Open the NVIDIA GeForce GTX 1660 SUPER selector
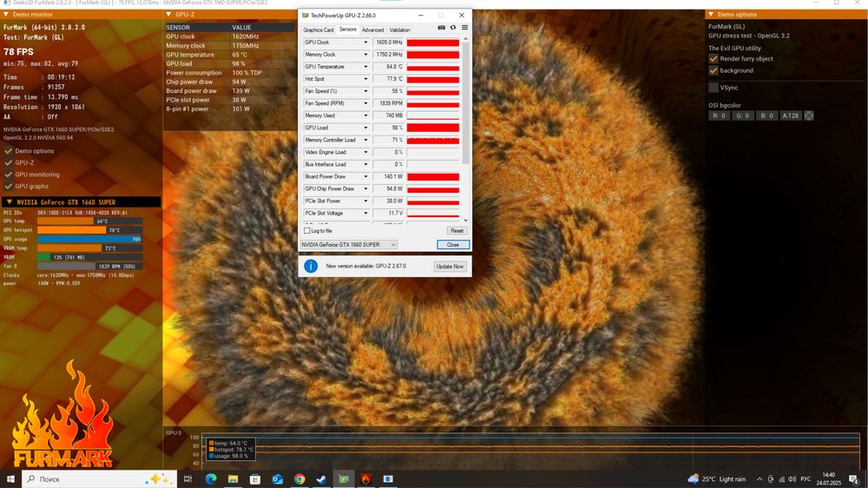This screenshot has height=488, width=868. click(349, 245)
